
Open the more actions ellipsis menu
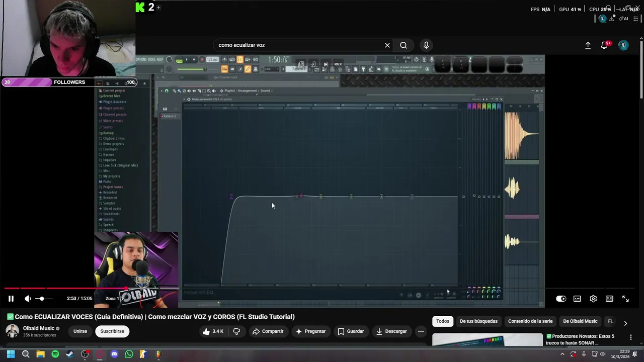click(x=421, y=331)
